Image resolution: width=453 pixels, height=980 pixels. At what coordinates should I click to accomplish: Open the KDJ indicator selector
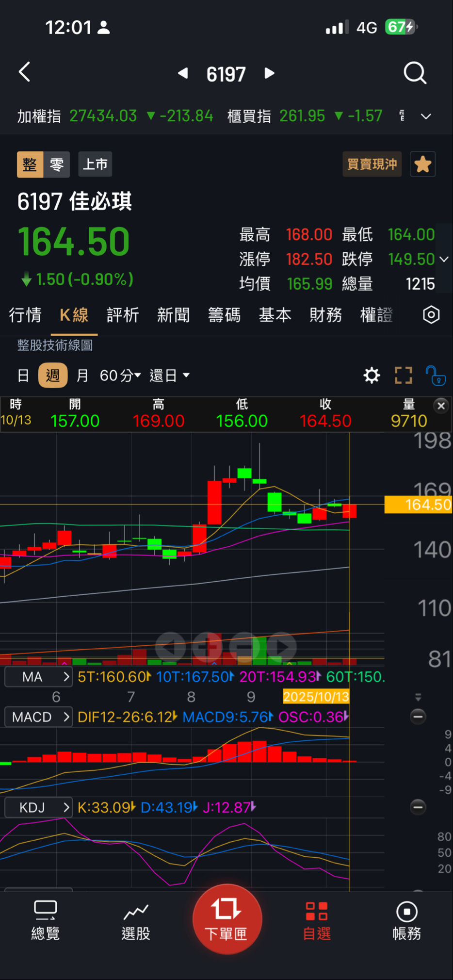tap(38, 807)
